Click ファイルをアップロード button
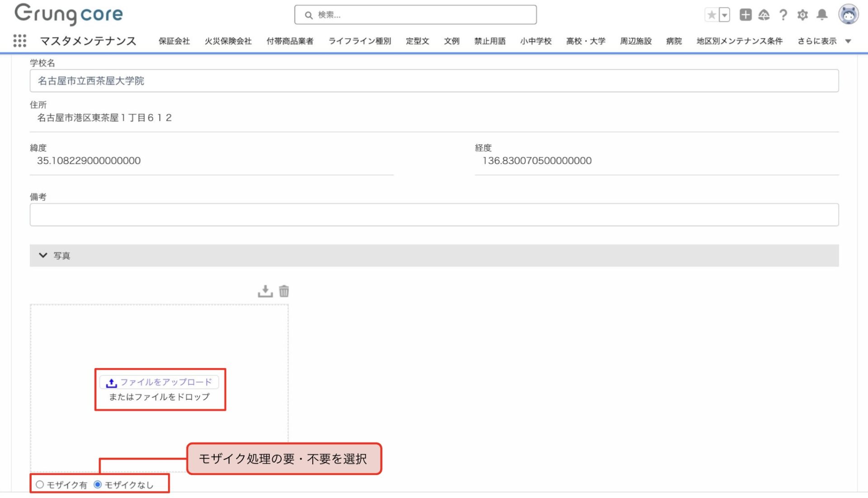Screen dimensions: 868x498 (x=159, y=382)
